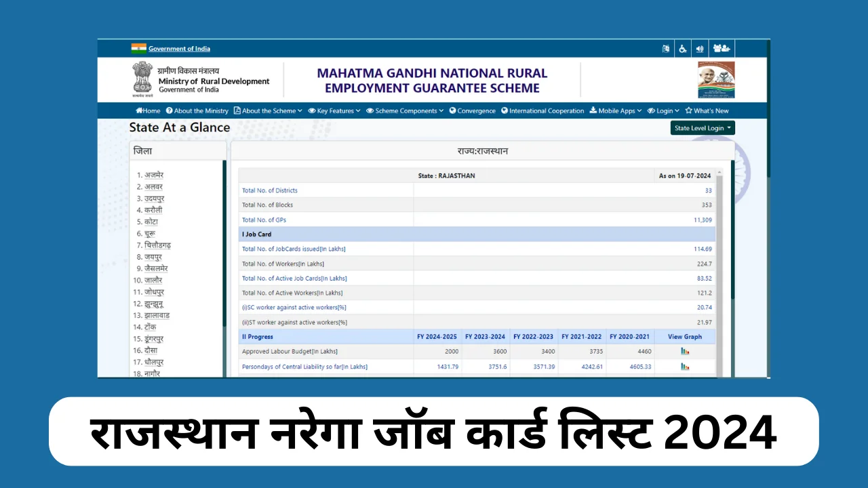Click persondays value 4242.61 for FY 2021-2022
This screenshot has width=868, height=488.
591,367
